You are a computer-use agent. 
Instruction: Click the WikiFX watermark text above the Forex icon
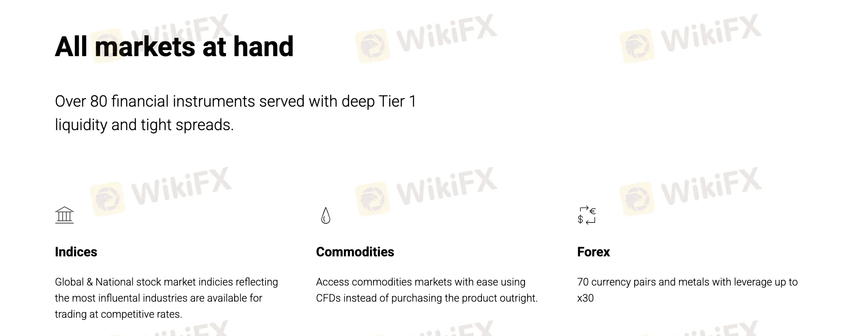[711, 187]
